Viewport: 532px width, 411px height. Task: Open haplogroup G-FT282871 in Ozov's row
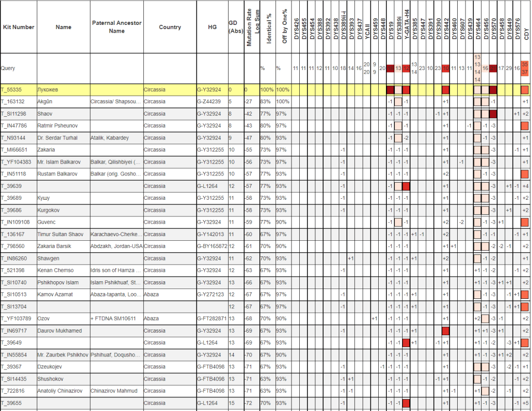212,318
